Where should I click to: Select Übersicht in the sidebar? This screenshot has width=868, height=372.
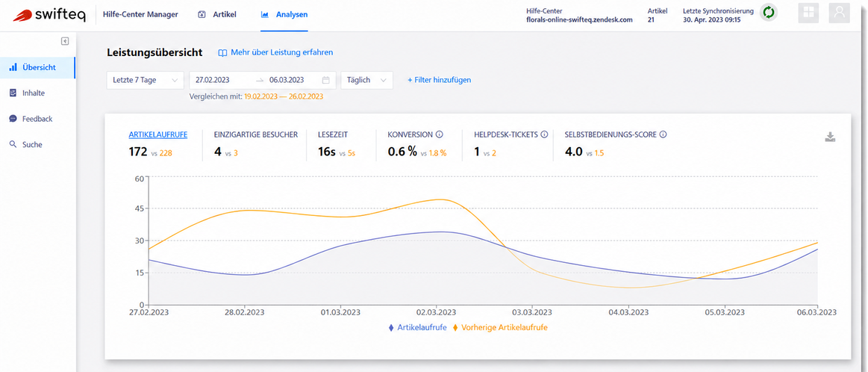(x=37, y=68)
